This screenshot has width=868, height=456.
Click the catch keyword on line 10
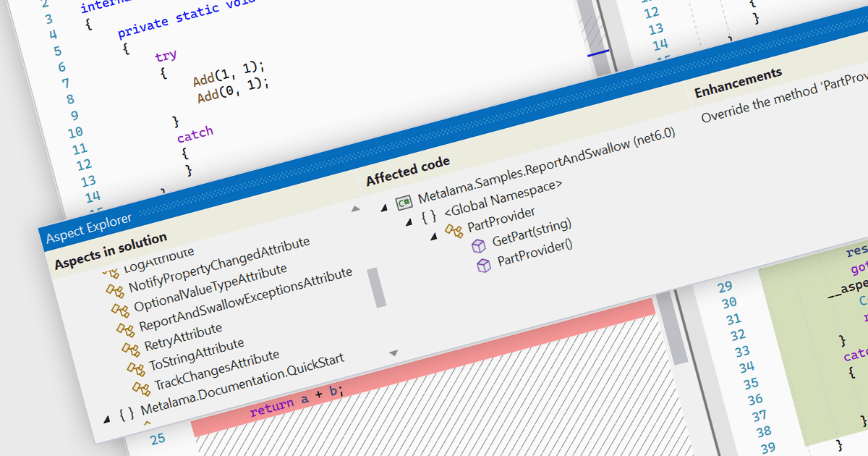pos(195,132)
